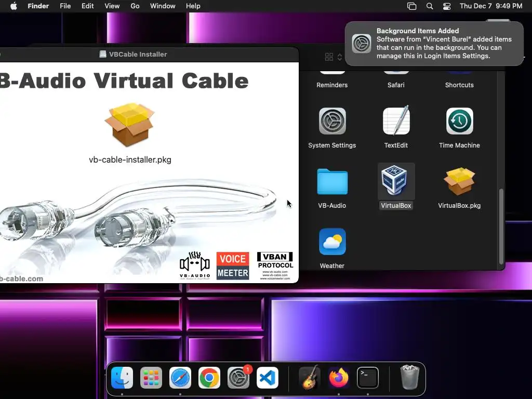This screenshot has height=399, width=532.
Task: Open Terminal from the Dock
Action: [x=368, y=378]
